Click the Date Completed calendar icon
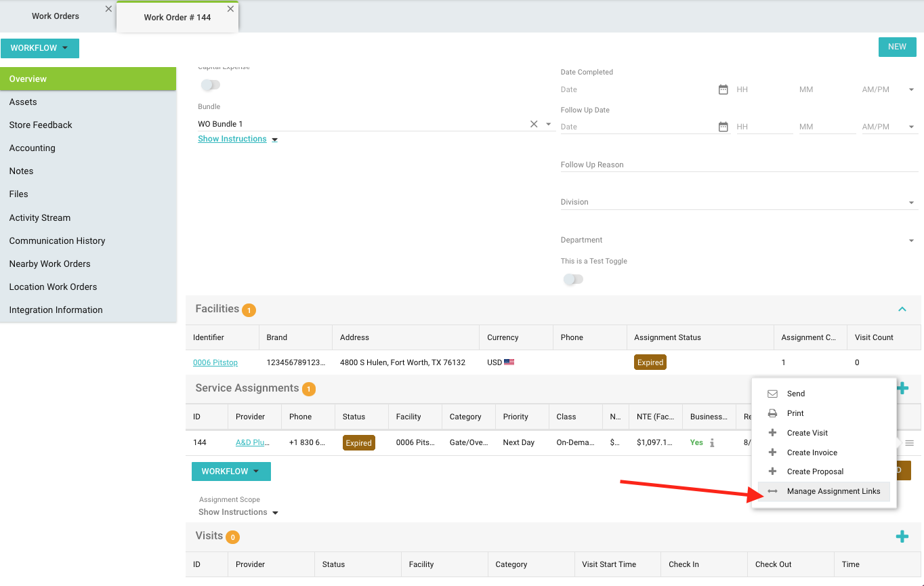The image size is (924, 586). [723, 89]
